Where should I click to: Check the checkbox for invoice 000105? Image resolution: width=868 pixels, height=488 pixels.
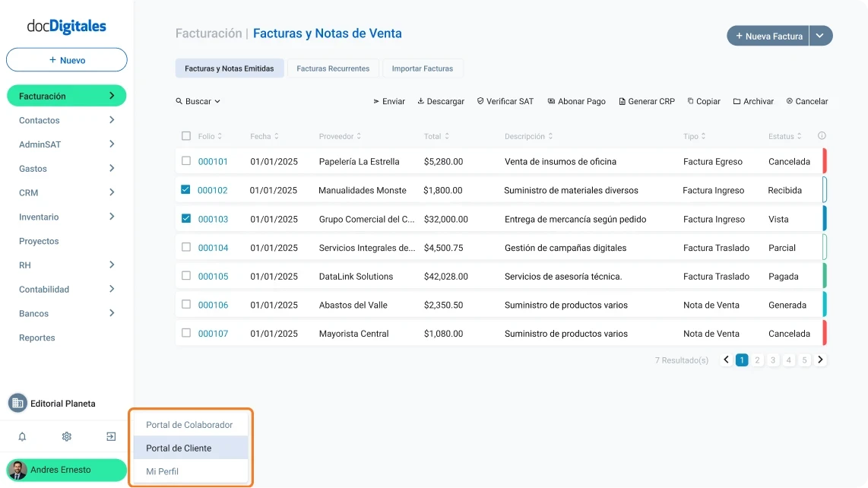point(185,276)
